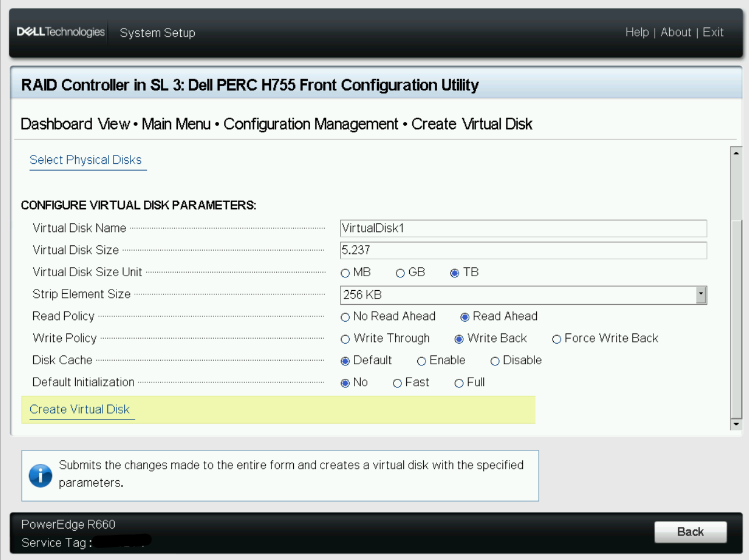Open Select Physical Disks link
Image resolution: width=749 pixels, height=560 pixels.
(86, 160)
